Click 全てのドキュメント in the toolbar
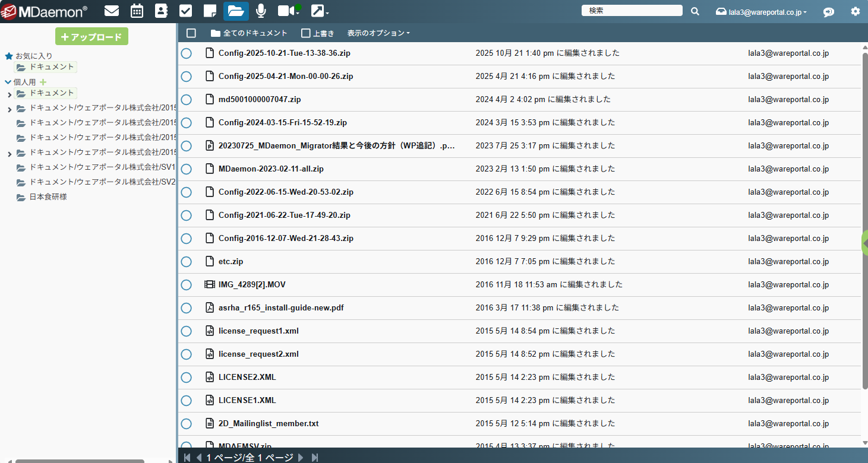The image size is (868, 463). pos(249,33)
